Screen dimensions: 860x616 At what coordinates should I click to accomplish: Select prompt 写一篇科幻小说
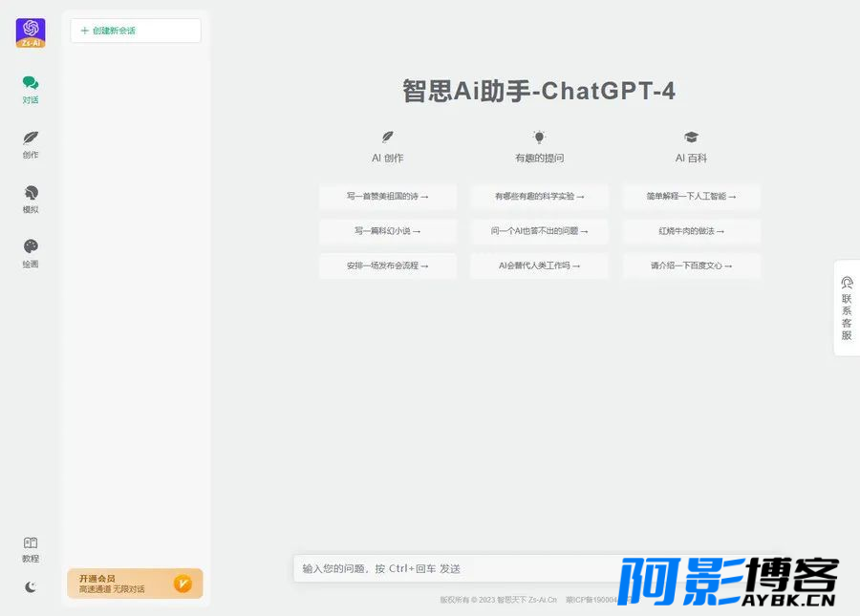click(388, 231)
